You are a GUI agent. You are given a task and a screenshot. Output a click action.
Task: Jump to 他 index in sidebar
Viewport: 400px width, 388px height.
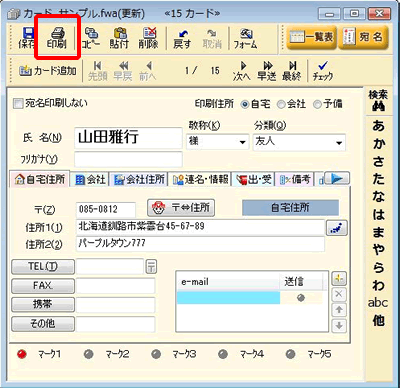click(x=378, y=321)
